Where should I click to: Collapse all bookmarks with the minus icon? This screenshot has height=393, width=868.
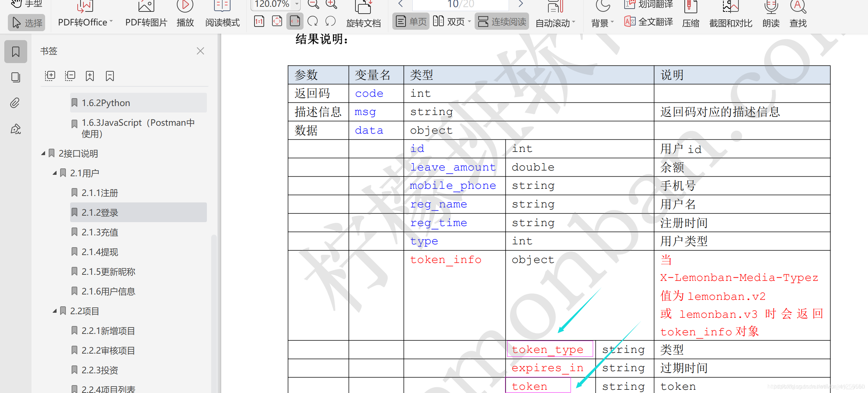coord(70,76)
